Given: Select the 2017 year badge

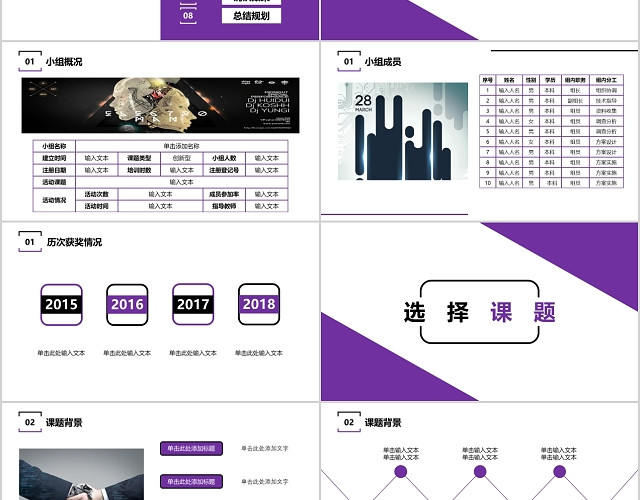Looking at the screenshot, I should 193,304.
